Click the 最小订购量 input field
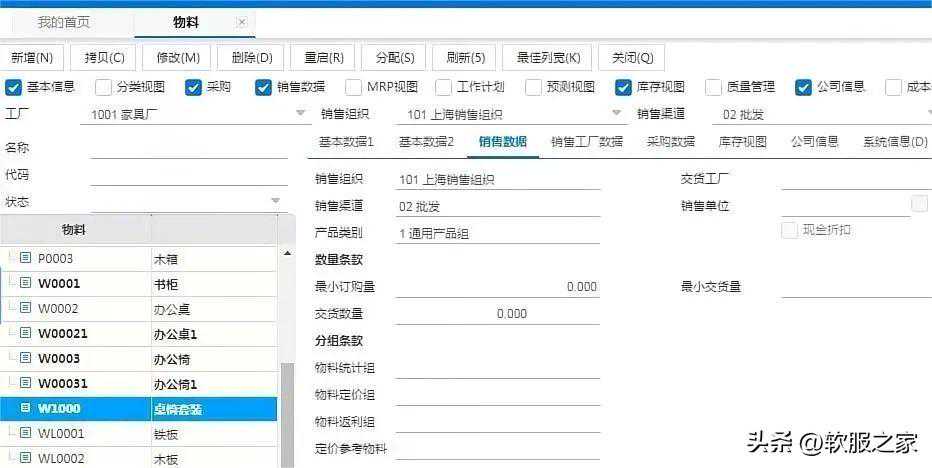The height and width of the screenshot is (468, 932). (x=497, y=287)
